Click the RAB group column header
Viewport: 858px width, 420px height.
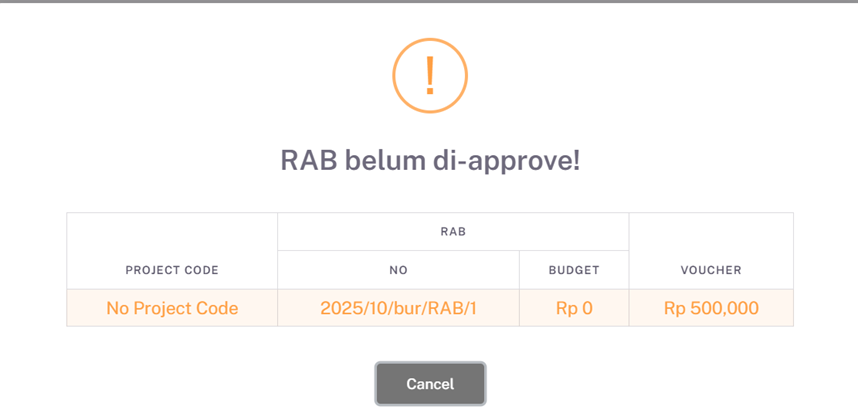[453, 231]
